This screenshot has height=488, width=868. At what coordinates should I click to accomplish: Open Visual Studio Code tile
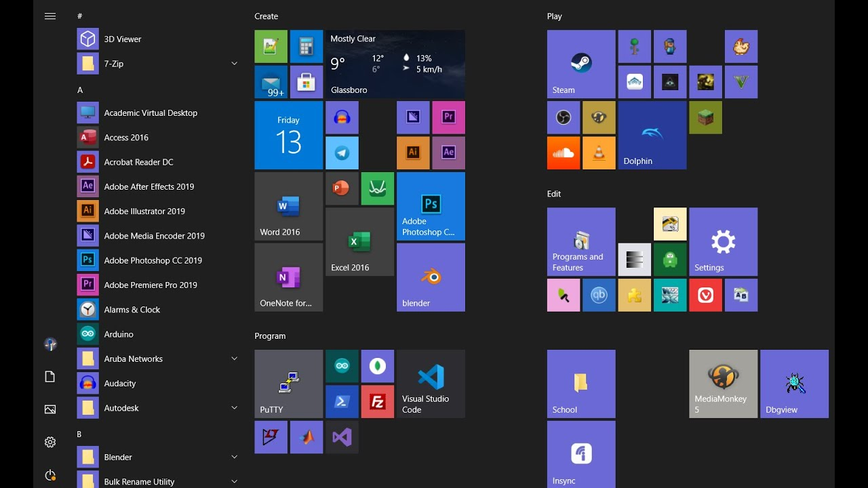tap(431, 383)
